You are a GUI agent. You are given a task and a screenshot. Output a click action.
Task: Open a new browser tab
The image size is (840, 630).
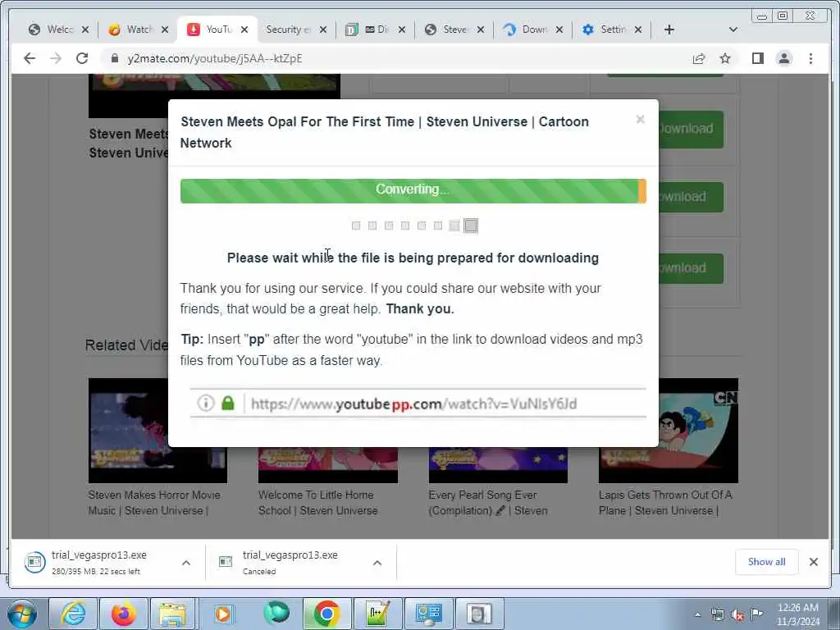669,30
